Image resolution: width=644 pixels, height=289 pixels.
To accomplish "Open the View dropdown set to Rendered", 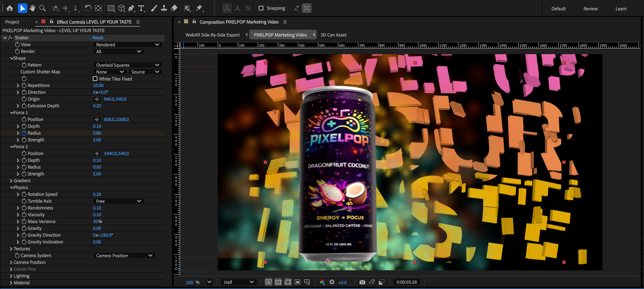I will pyautogui.click(x=128, y=45).
